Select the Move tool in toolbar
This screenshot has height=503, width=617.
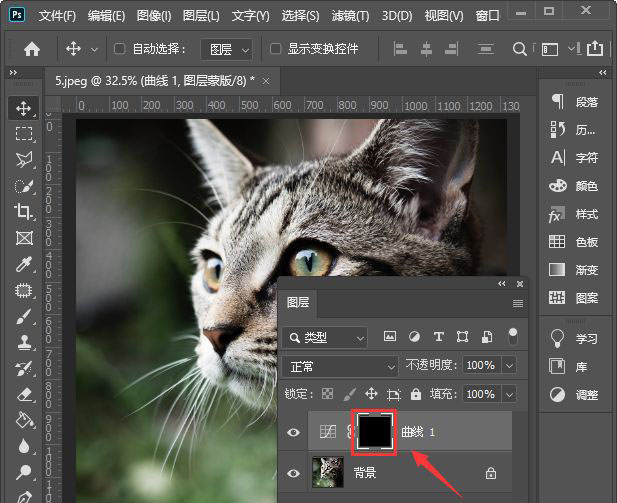24,107
